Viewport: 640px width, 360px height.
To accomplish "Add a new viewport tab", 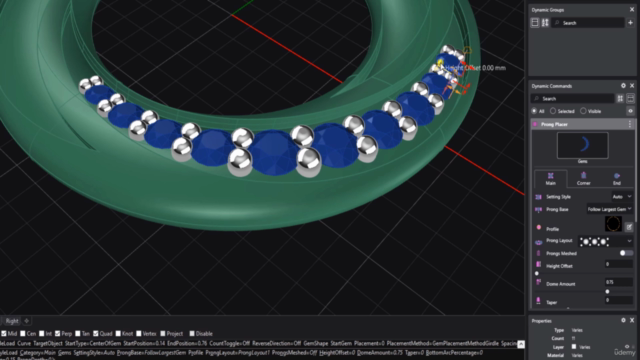I will click(x=27, y=321).
